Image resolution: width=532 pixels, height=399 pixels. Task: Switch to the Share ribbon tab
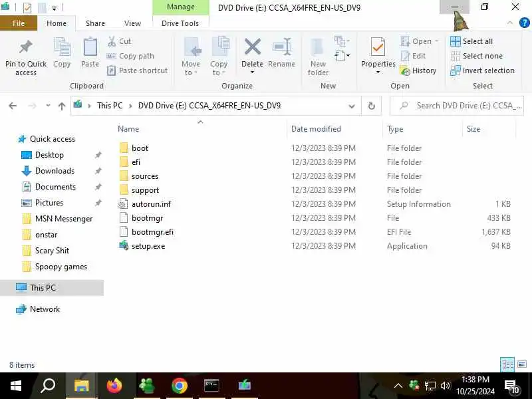(95, 23)
